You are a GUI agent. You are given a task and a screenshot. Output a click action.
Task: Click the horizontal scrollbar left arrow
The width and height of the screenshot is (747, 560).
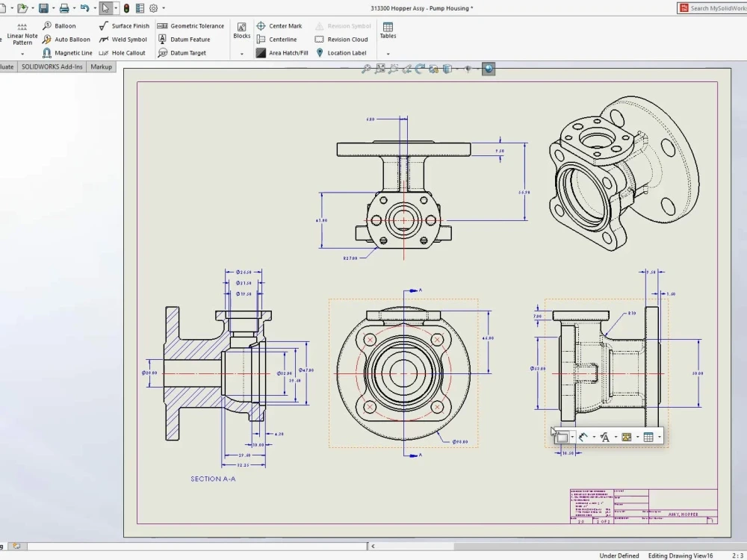pos(373,547)
